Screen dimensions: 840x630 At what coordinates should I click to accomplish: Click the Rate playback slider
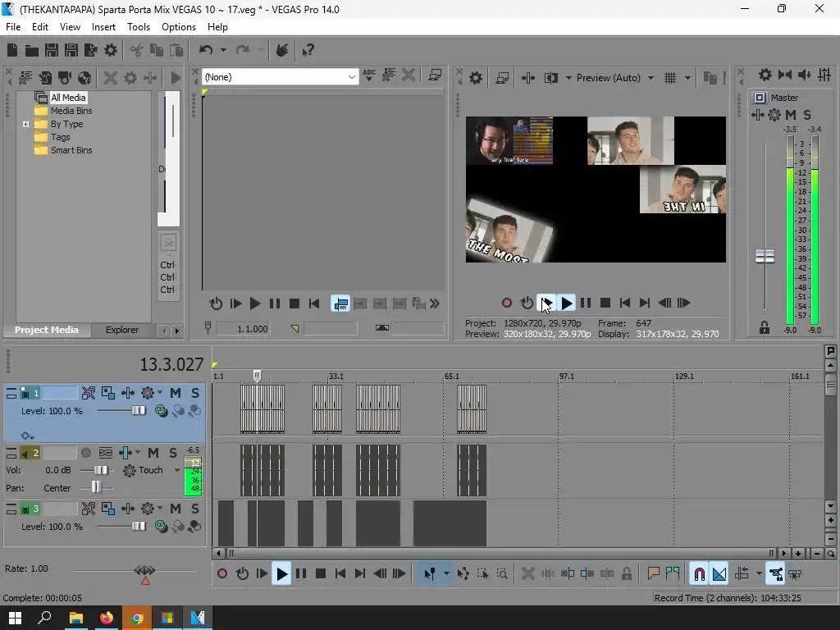[x=144, y=570]
